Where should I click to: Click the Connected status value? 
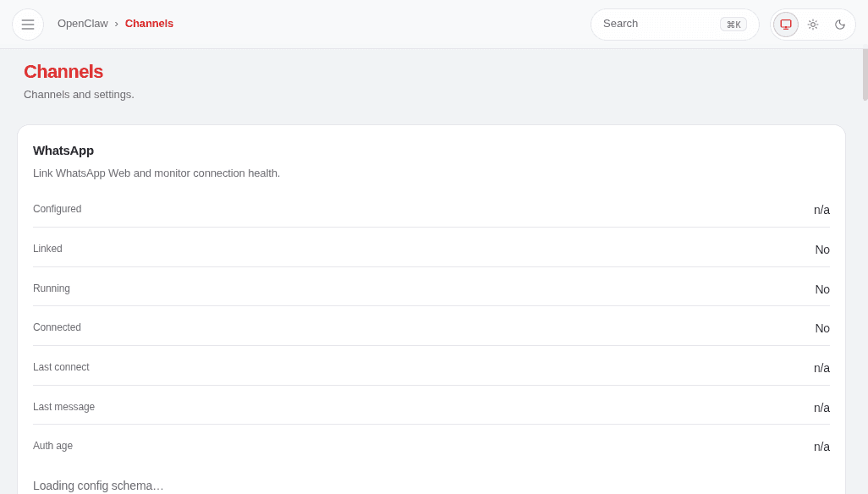tap(821, 328)
